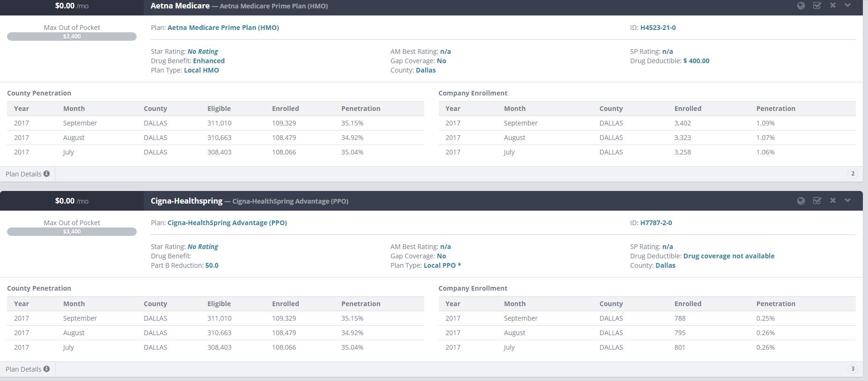The width and height of the screenshot is (868, 381).
Task: Click the 35.04% penetration cell in the Aetna card
Action: click(x=353, y=152)
